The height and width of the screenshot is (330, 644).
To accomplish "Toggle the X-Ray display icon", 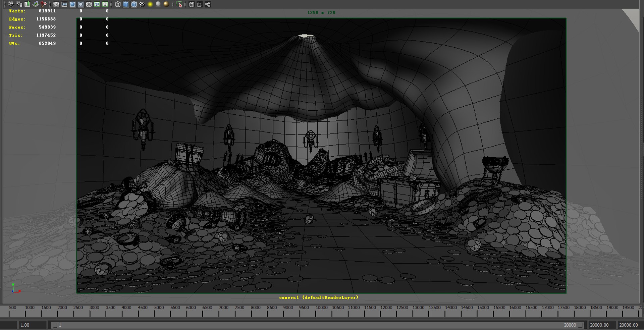I will [x=192, y=4].
